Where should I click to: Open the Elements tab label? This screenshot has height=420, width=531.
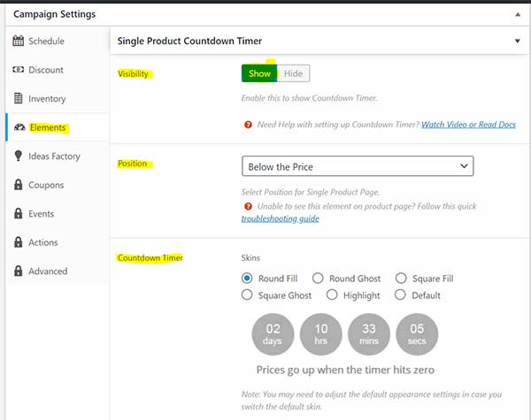[x=48, y=127]
